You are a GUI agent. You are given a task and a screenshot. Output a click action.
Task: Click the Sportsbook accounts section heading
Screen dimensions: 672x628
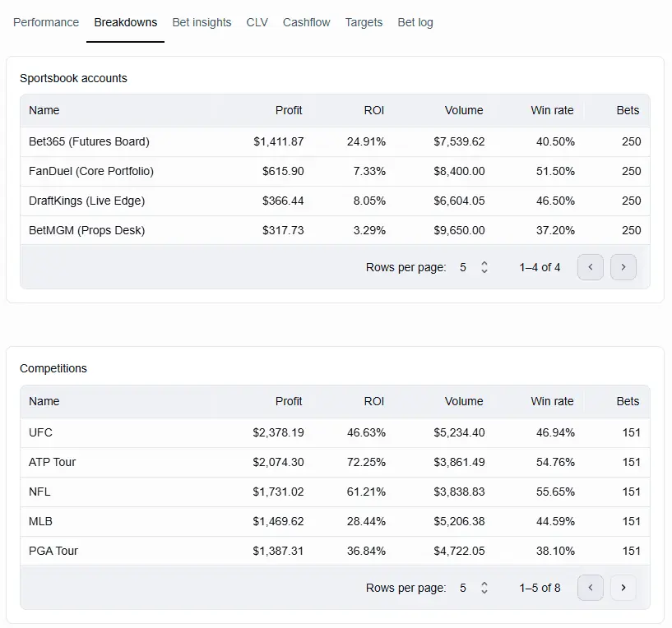click(73, 78)
